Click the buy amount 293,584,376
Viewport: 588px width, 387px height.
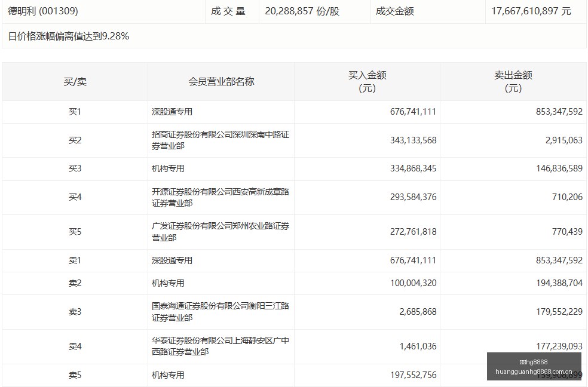pos(413,197)
